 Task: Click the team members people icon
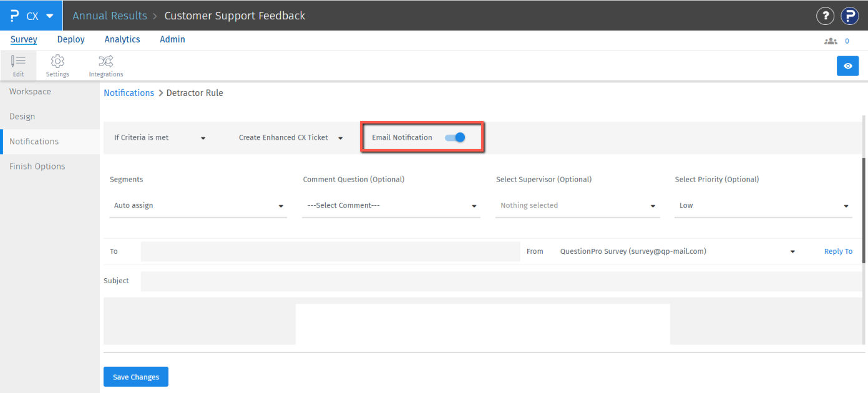(831, 41)
